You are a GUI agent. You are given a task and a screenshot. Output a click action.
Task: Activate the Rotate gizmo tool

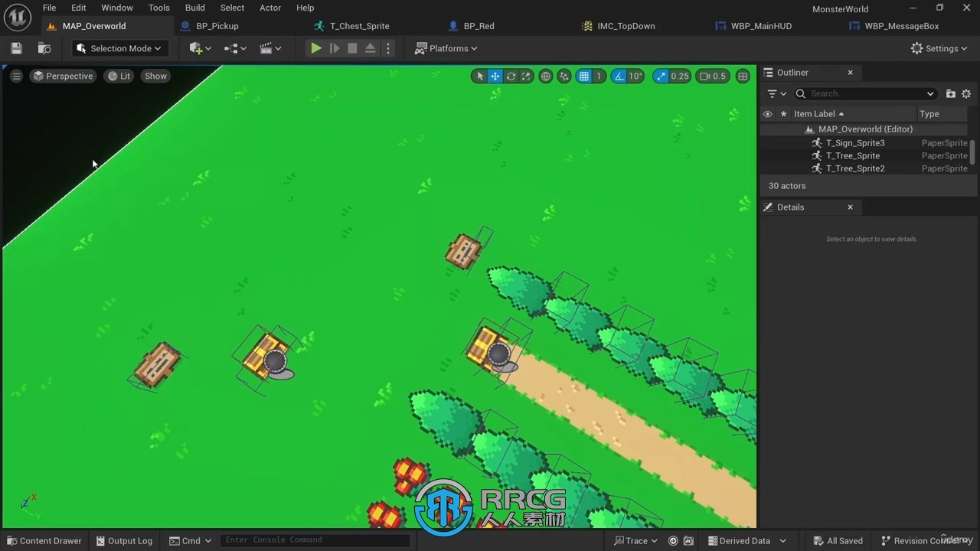pos(511,76)
